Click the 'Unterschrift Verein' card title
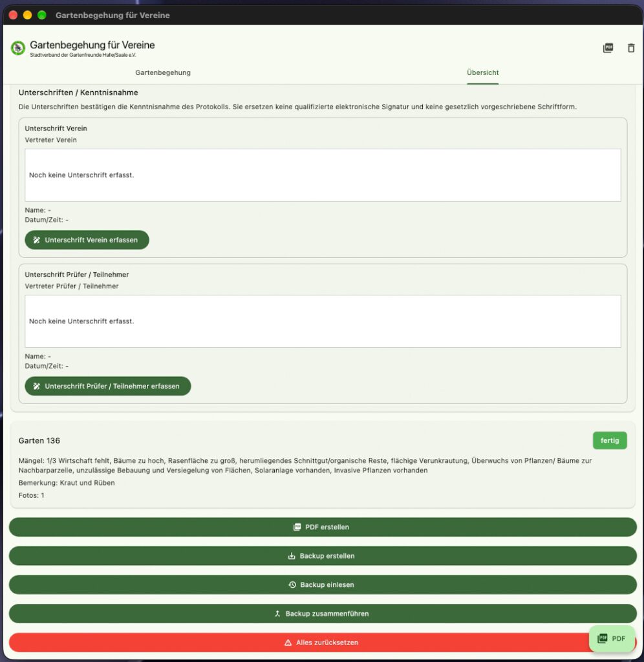The image size is (644, 662). (x=56, y=129)
